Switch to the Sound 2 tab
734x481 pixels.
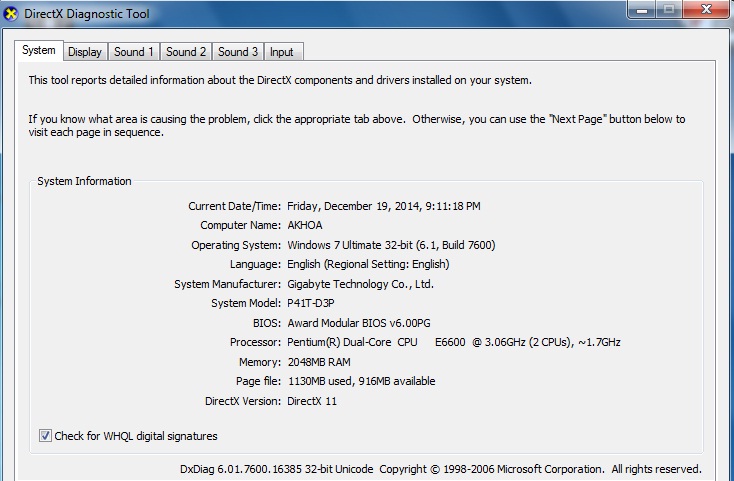click(186, 52)
